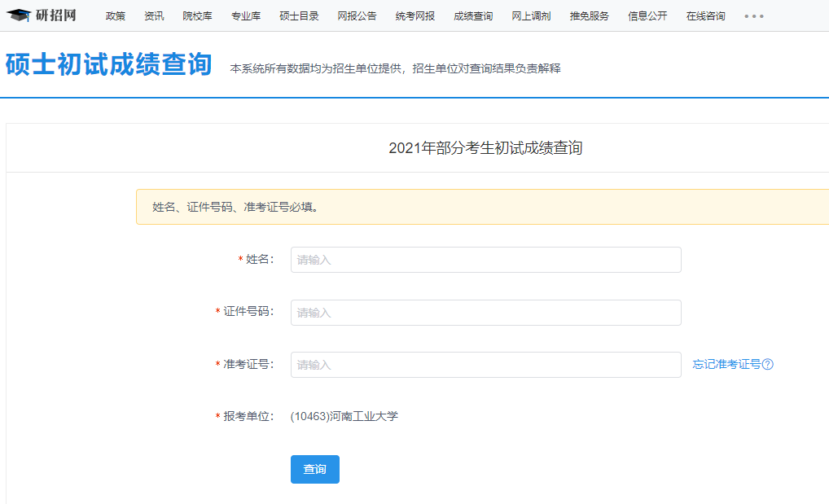The width and height of the screenshot is (829, 504).
Task: Click the graduation cap logo icon
Action: point(17,14)
